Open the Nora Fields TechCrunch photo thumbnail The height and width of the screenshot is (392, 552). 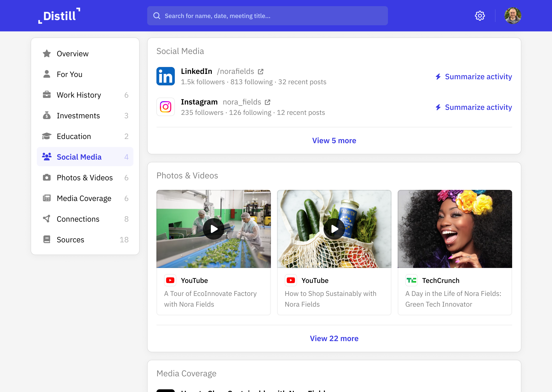coord(455,229)
